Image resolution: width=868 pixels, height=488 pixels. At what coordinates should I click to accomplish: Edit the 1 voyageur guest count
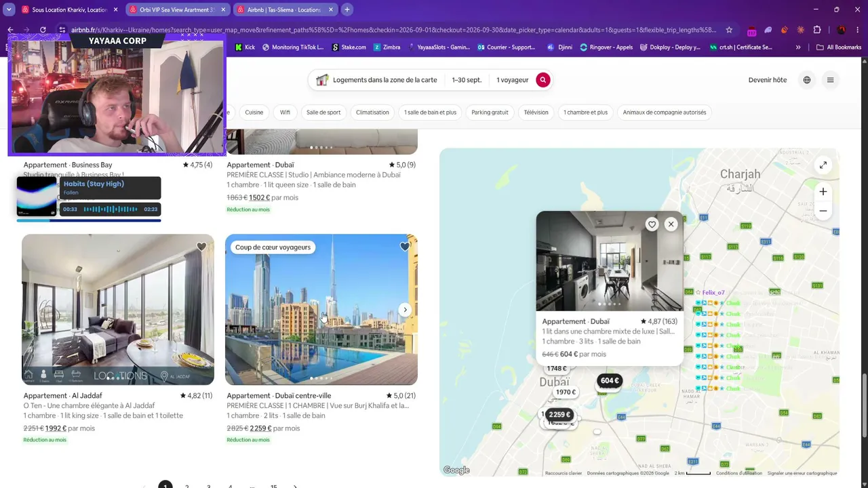512,80
